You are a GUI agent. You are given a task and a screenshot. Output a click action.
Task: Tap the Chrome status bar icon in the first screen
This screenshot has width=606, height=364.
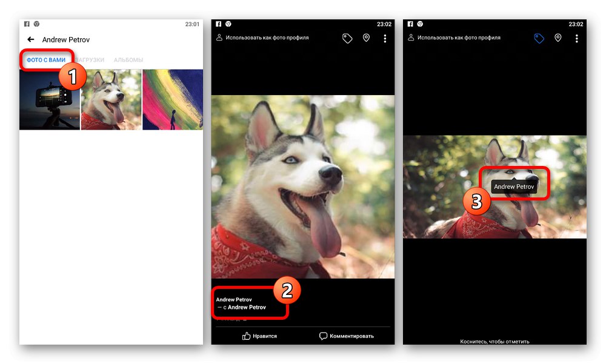pos(36,24)
